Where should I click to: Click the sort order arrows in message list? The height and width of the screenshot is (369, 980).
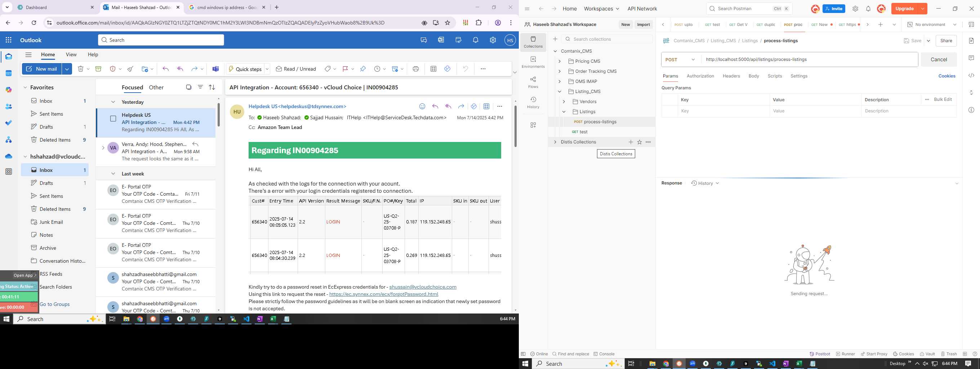(212, 87)
